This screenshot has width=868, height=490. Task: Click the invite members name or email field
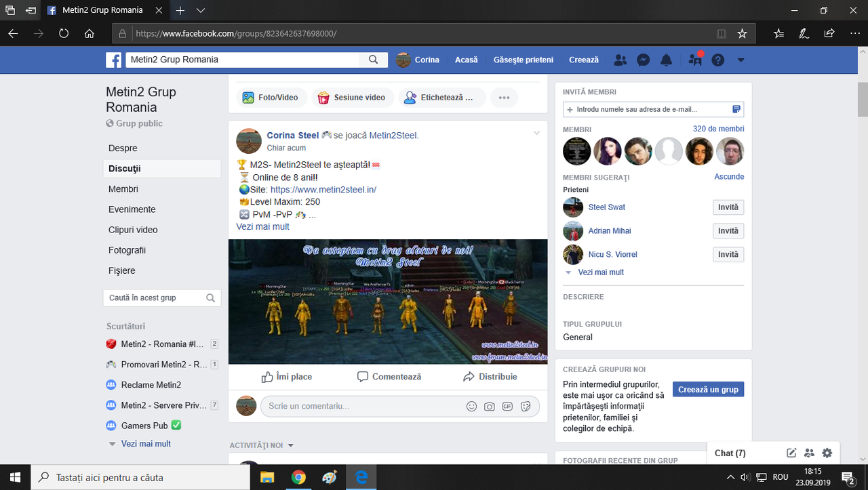click(x=653, y=109)
